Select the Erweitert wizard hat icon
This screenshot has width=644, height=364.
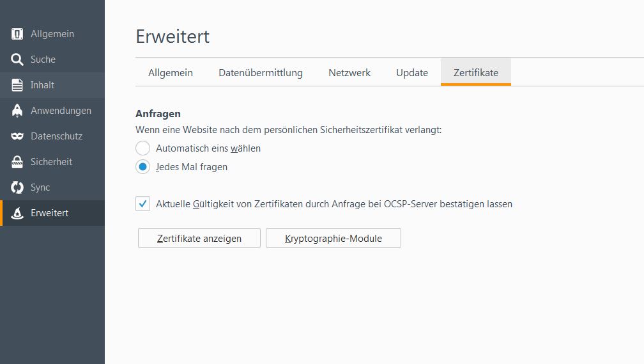[17, 213]
